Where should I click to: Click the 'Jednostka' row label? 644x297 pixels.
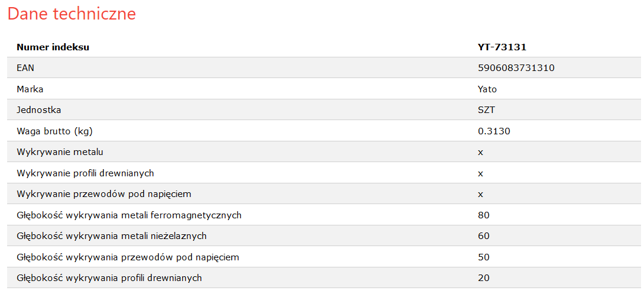(39, 110)
